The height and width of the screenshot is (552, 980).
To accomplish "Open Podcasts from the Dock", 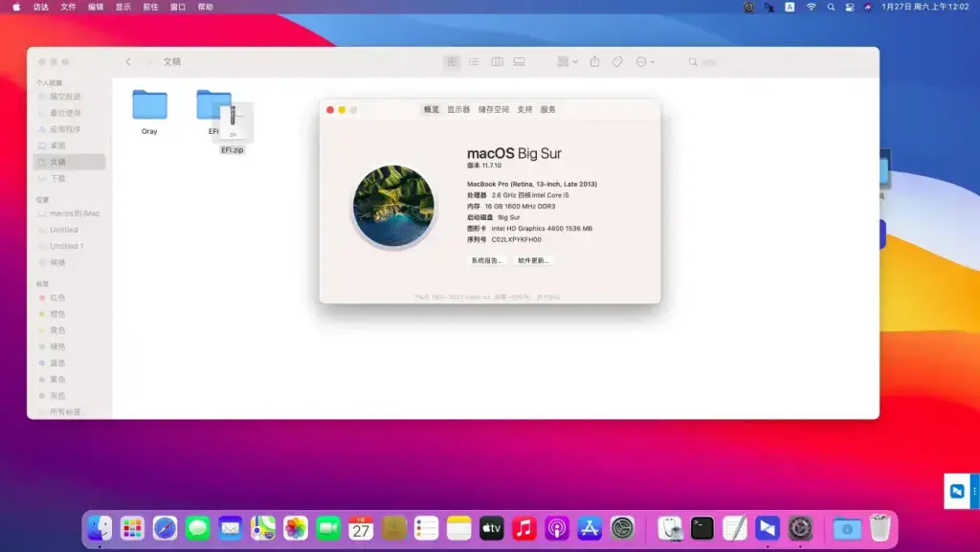I will coord(557,528).
